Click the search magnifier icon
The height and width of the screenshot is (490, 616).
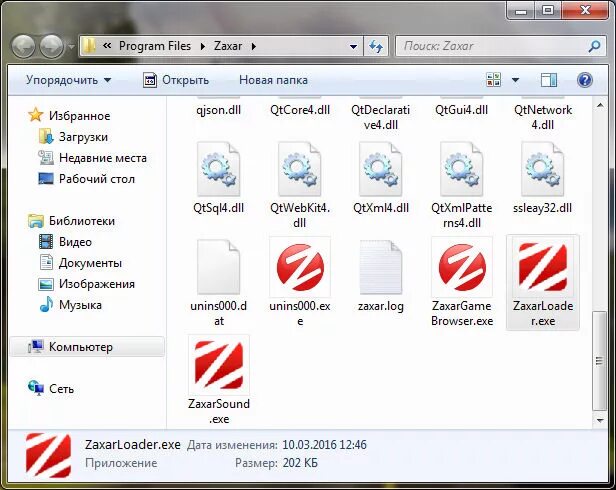coord(594,46)
